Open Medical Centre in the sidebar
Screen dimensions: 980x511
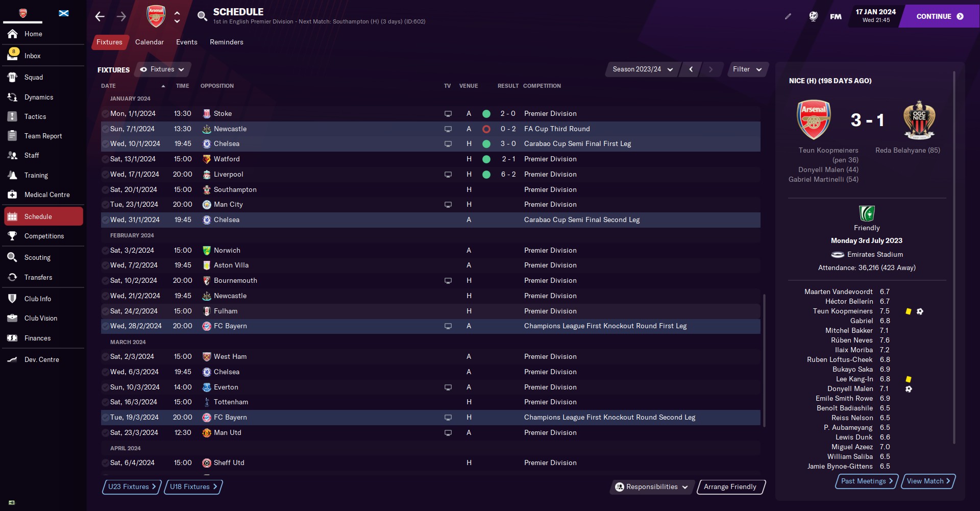coord(47,194)
